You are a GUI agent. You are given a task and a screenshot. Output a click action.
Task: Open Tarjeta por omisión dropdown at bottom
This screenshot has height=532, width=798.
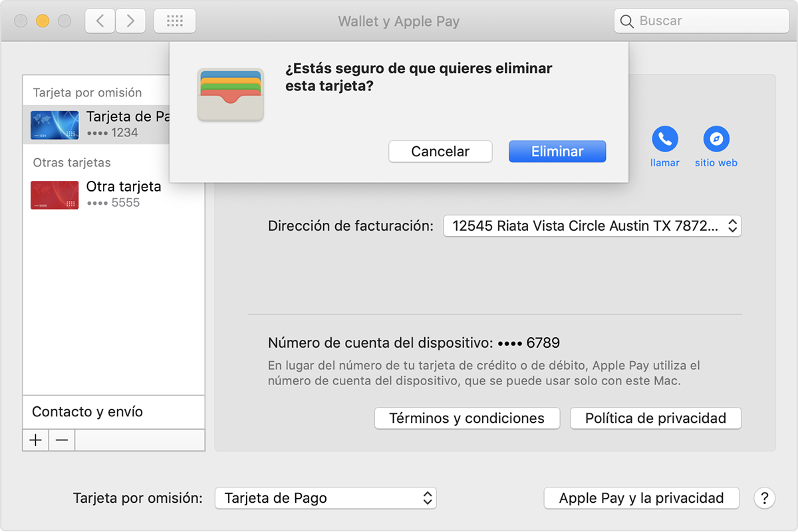326,498
